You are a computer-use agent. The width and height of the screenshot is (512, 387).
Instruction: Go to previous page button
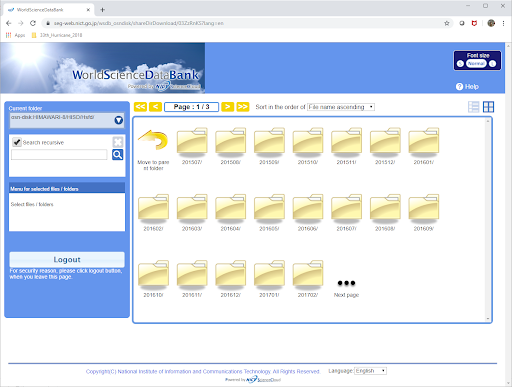coord(155,107)
